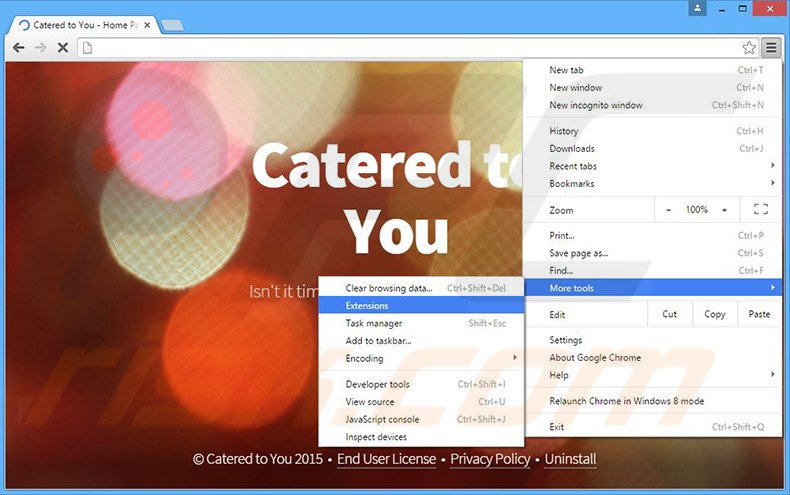Open Settings from Chrome menu
This screenshot has height=495, width=790.
653,340
